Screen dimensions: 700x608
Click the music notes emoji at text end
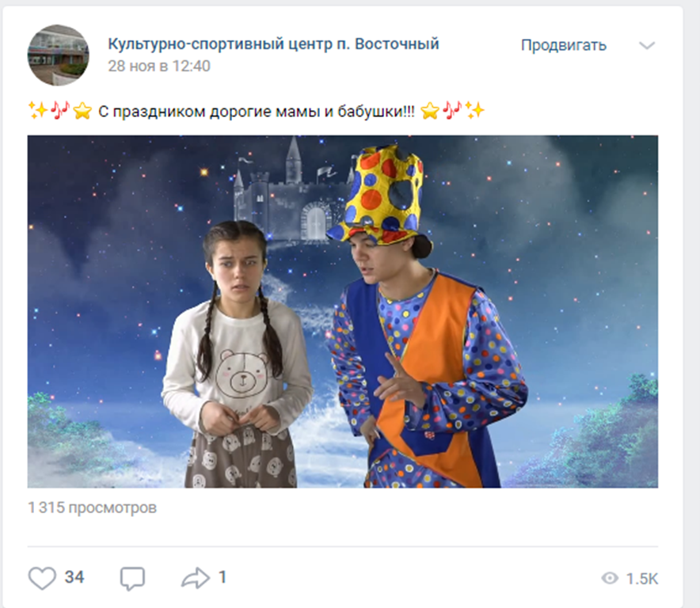(452, 111)
